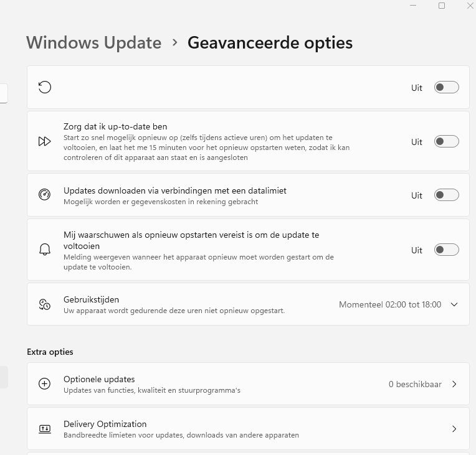Screen dimensions: 476x455
Task: Turn on updates via datalimiet connections switch
Action: (x=447, y=195)
